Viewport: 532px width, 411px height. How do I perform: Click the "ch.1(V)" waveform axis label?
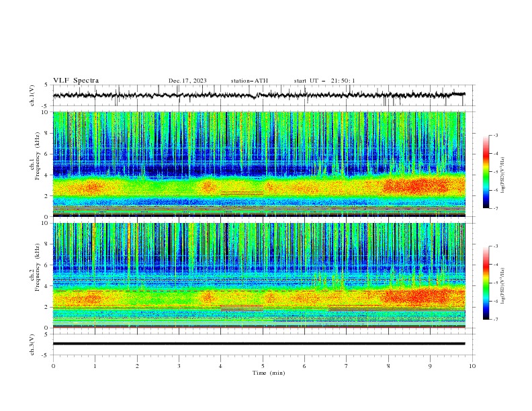(32, 95)
